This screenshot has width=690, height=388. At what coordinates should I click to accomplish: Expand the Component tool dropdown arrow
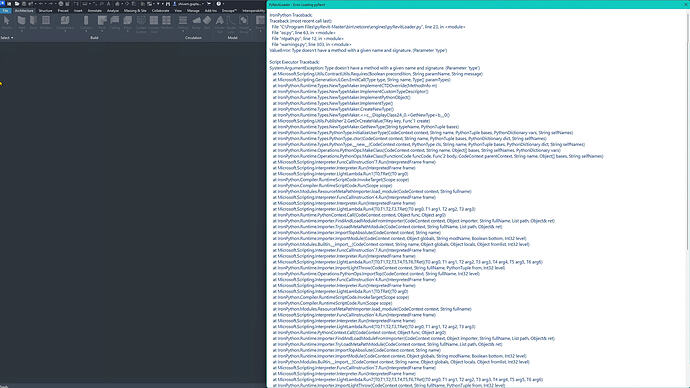(x=65, y=31)
